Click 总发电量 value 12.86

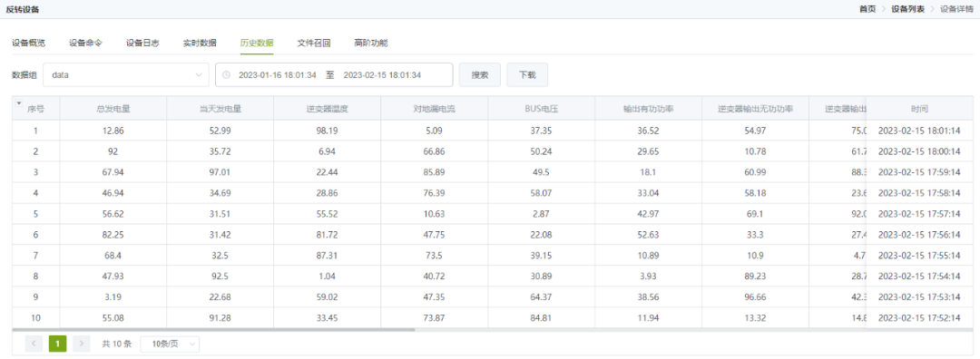113,131
